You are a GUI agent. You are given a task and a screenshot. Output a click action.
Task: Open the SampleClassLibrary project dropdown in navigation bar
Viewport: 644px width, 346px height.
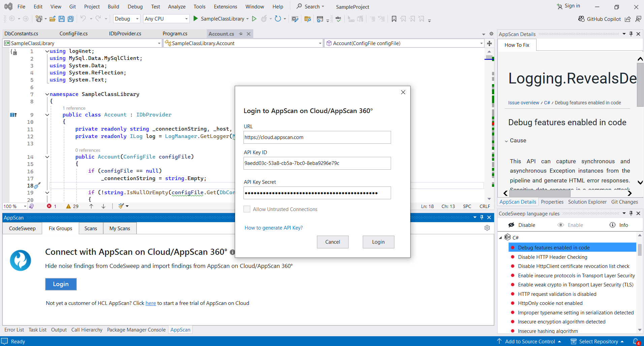(83, 43)
